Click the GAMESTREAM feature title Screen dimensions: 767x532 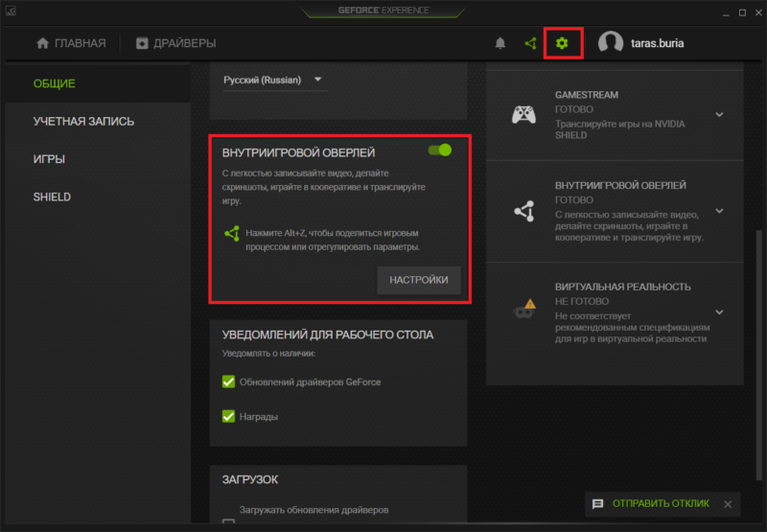coord(587,95)
